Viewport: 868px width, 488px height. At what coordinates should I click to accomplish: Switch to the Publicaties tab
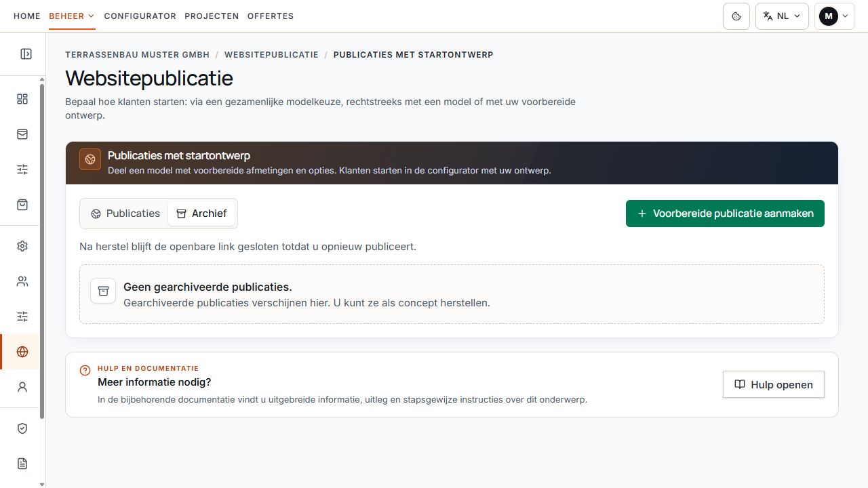click(x=125, y=213)
